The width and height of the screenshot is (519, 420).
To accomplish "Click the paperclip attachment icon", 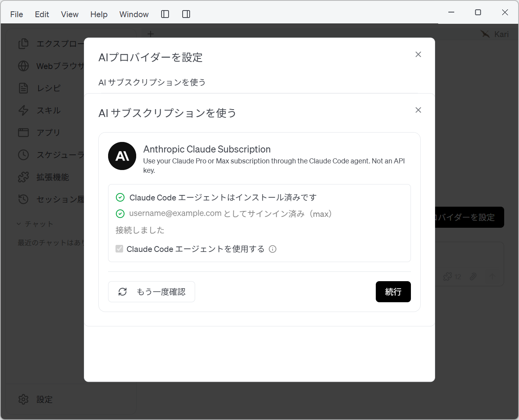I will tap(473, 276).
